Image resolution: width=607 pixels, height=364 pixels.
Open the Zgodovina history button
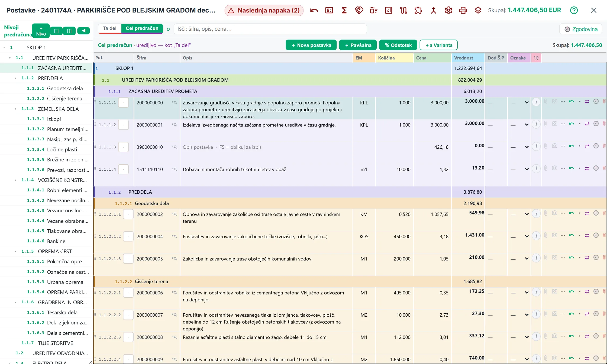pos(581,29)
